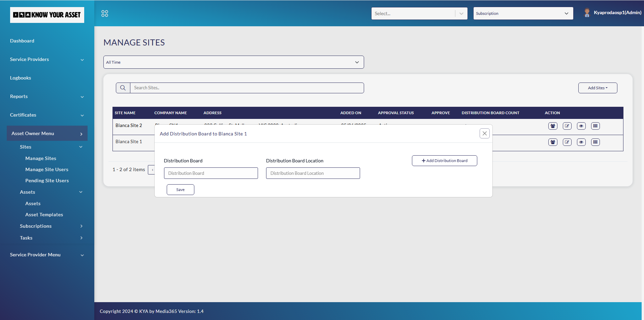Click the view eye icon for Bianca Site 1
644x320 pixels.
[581, 142]
